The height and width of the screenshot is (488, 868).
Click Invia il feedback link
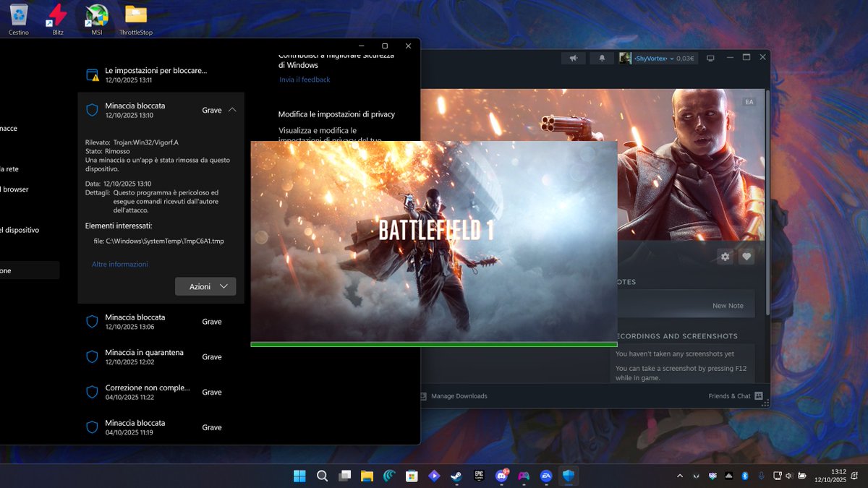pos(305,80)
